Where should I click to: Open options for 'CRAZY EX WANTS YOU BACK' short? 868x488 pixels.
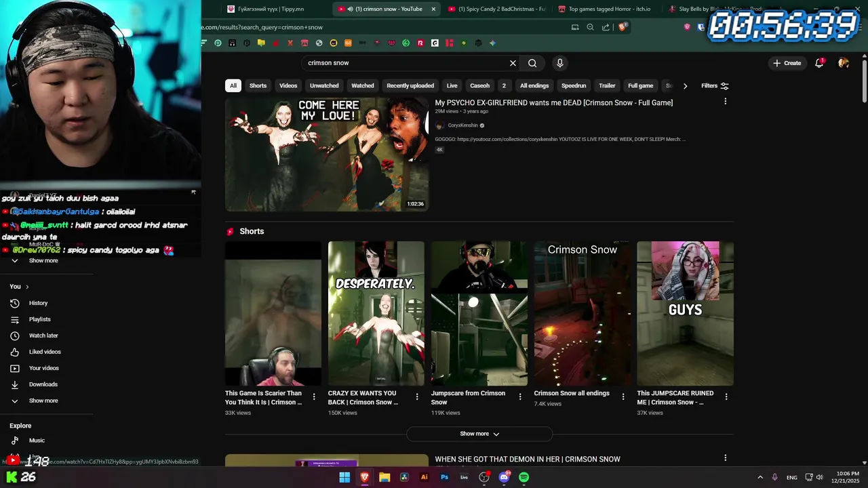(417, 396)
